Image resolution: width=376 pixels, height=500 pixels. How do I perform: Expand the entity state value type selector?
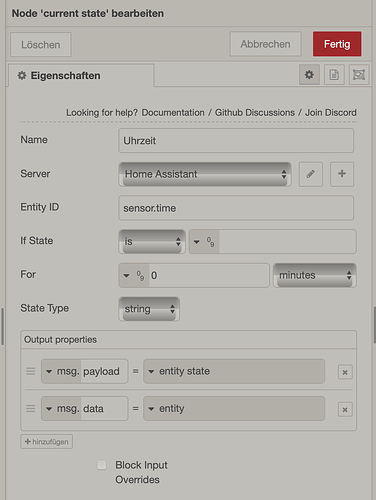(151, 371)
